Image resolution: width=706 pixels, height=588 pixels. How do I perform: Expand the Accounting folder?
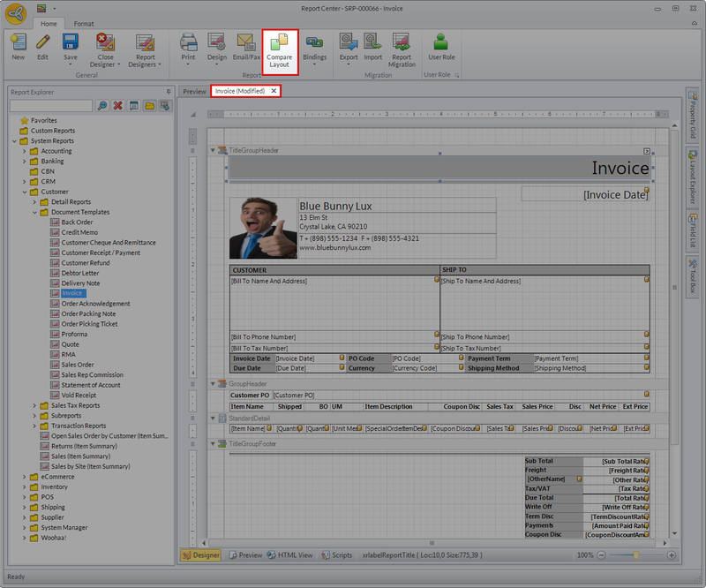click(26, 151)
